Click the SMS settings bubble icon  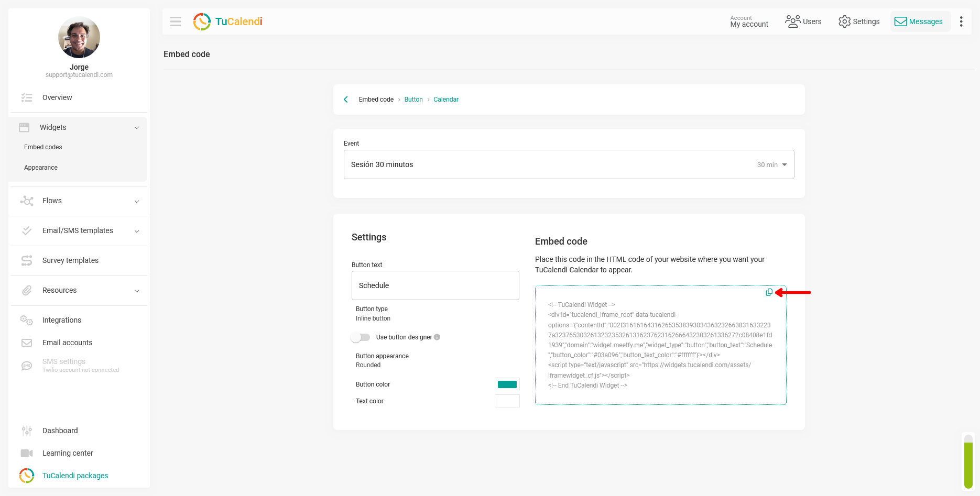(27, 366)
